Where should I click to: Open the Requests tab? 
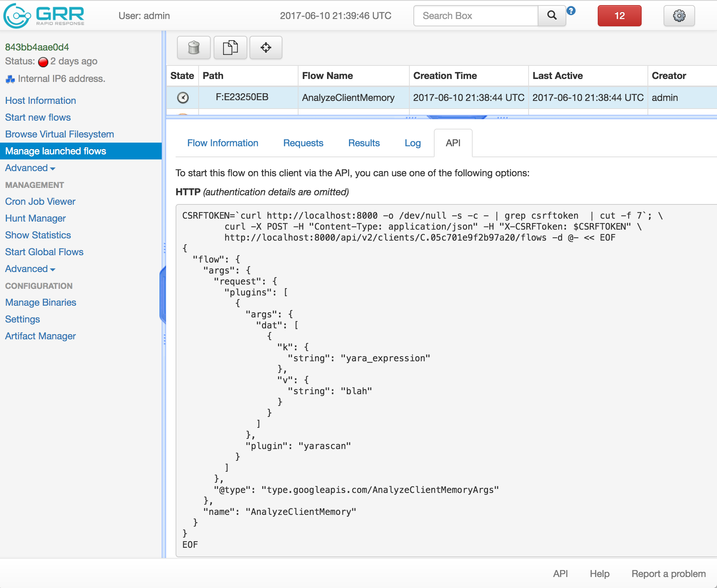click(x=303, y=143)
